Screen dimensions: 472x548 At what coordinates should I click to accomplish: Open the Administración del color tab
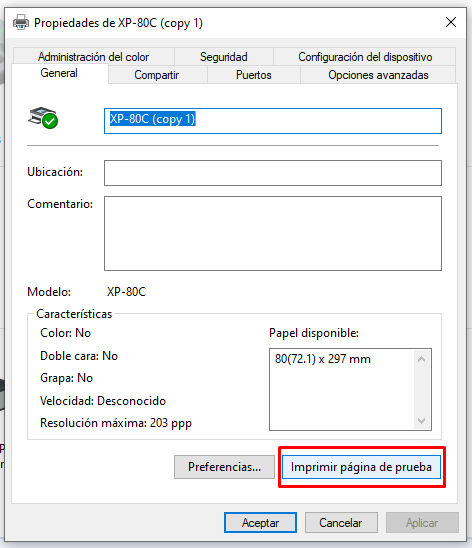point(94,57)
